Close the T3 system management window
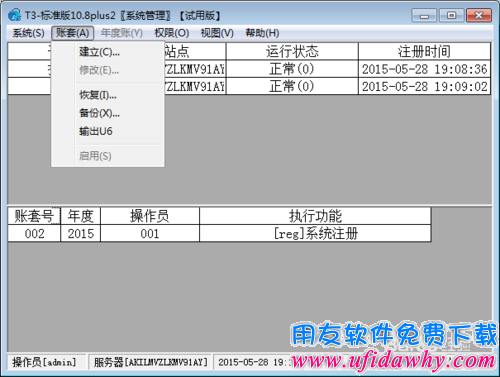Screen dimensions: 500x377 479,16
